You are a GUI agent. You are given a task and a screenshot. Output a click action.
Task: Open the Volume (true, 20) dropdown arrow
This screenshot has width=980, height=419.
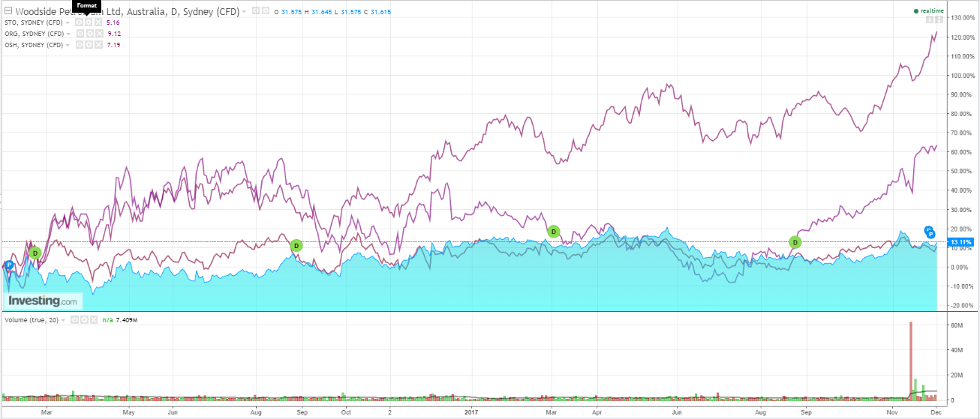click(63, 320)
